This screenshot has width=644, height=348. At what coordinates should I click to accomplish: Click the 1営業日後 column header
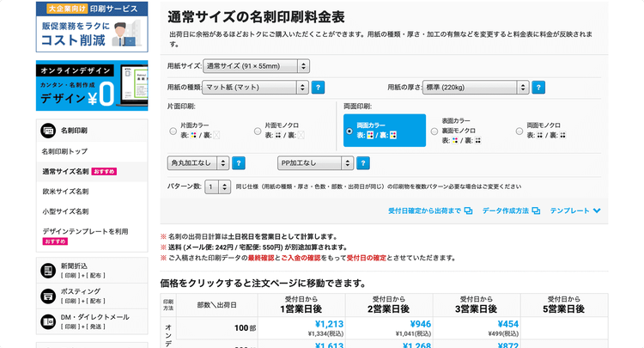pyautogui.click(x=301, y=305)
